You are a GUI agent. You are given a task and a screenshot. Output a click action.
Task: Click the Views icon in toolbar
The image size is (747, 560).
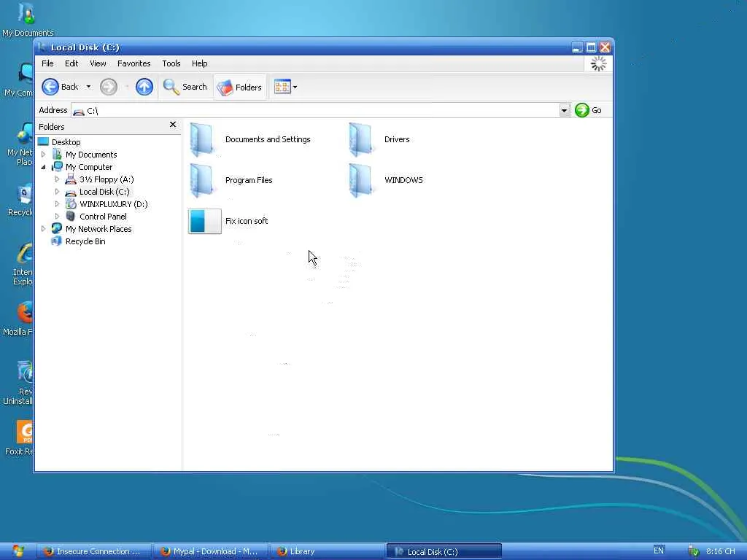282,87
